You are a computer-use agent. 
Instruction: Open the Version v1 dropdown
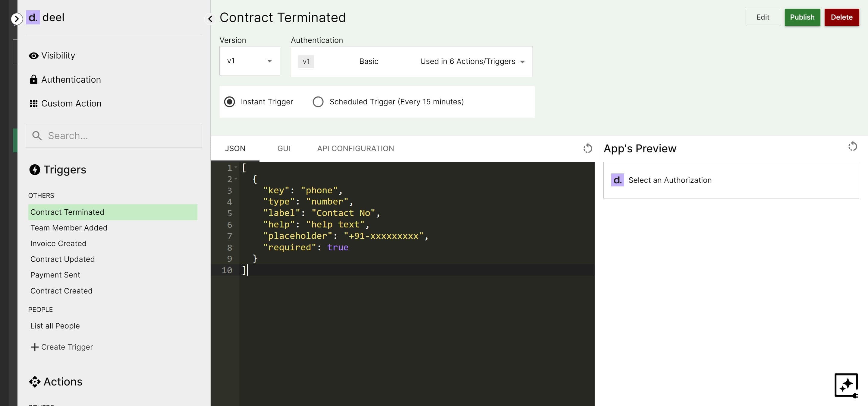(x=249, y=61)
